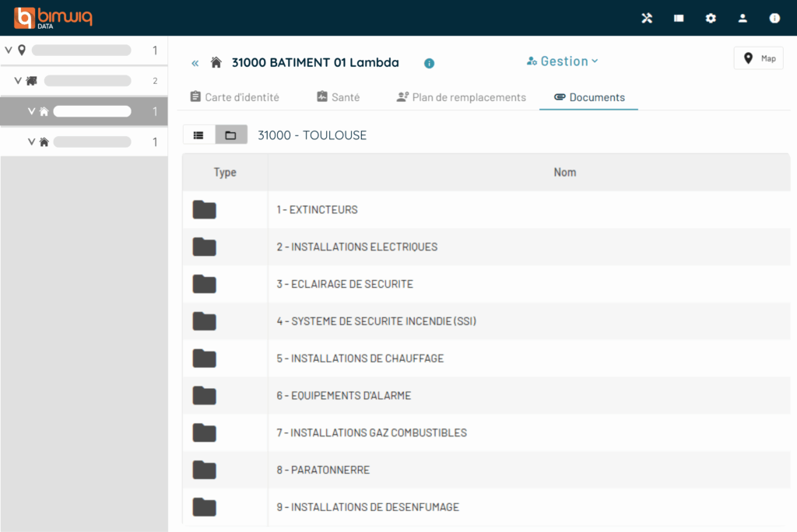Click the info icon in top bar
This screenshot has height=532, width=797.
click(x=774, y=18)
